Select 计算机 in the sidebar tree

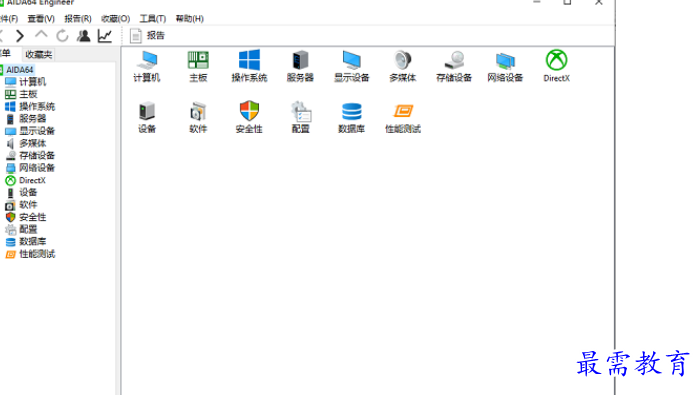pyautogui.click(x=26, y=82)
